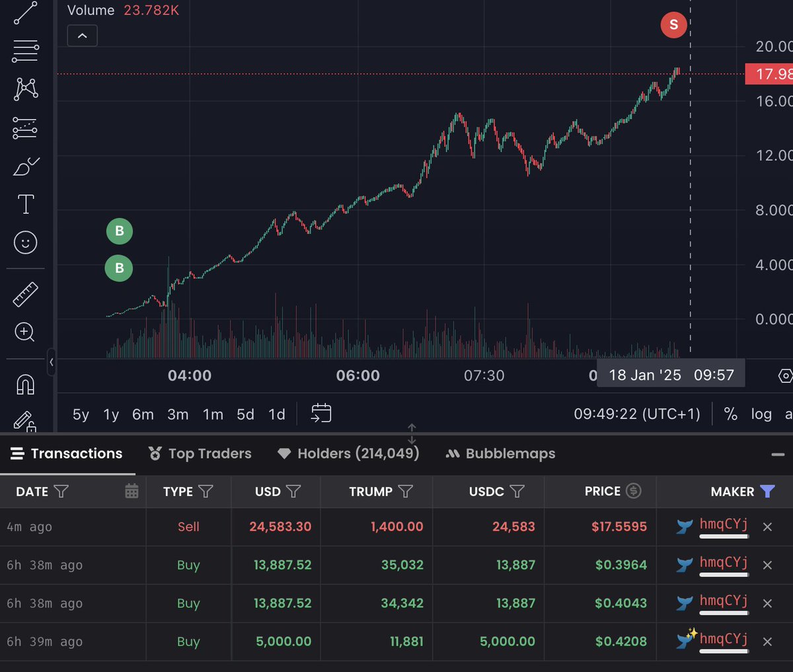793x672 pixels.
Task: Select the text annotation tool
Action: [25, 204]
